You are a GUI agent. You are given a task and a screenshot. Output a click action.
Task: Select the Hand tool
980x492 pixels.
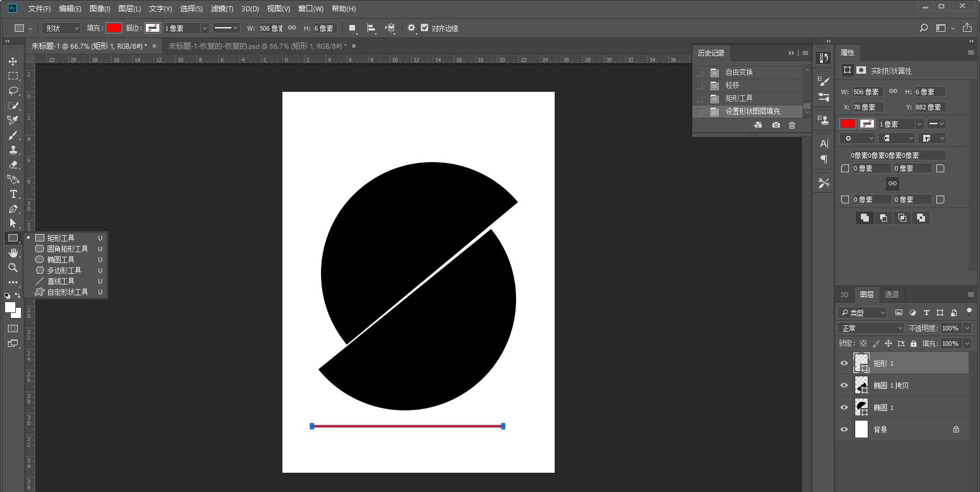(x=12, y=253)
